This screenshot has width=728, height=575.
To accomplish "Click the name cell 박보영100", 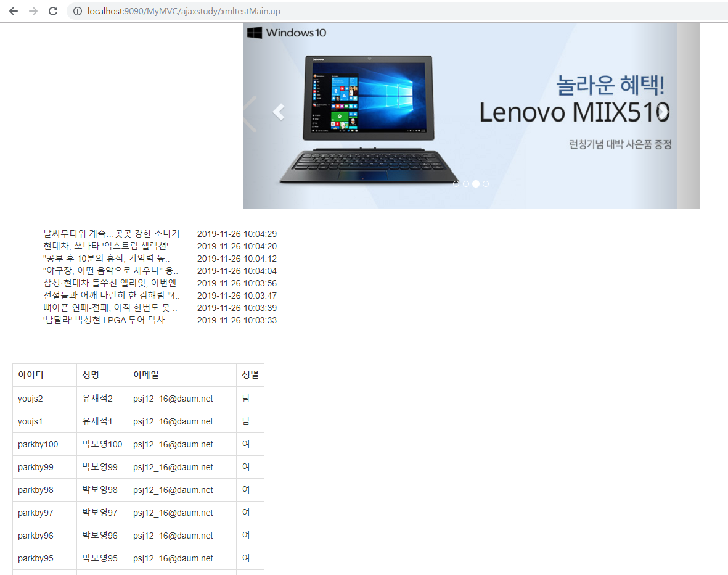I will point(102,444).
